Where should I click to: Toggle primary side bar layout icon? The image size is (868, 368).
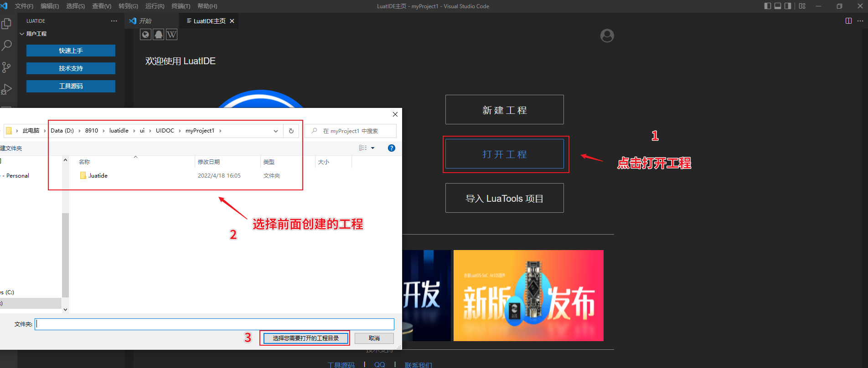coord(768,6)
